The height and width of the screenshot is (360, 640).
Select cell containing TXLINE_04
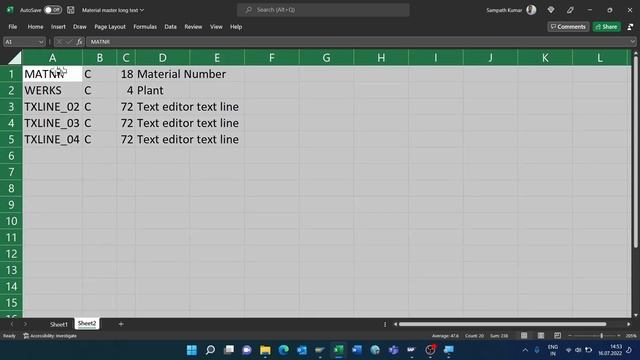tap(52, 140)
